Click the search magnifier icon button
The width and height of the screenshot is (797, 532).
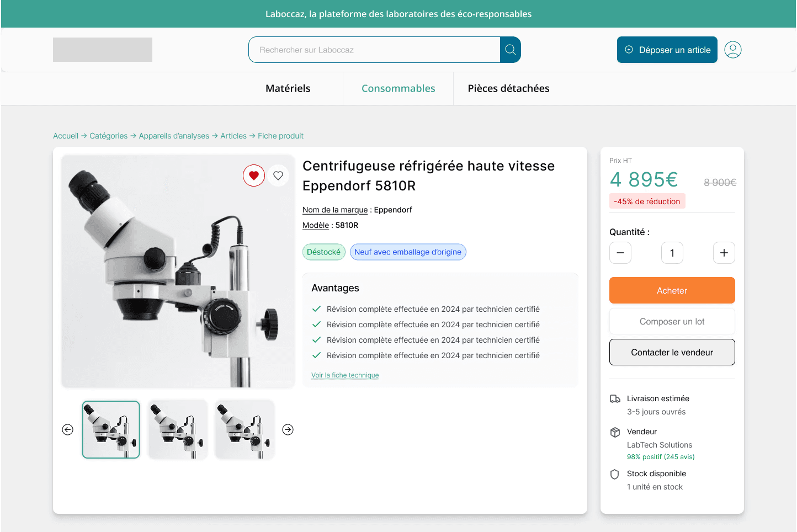click(511, 50)
